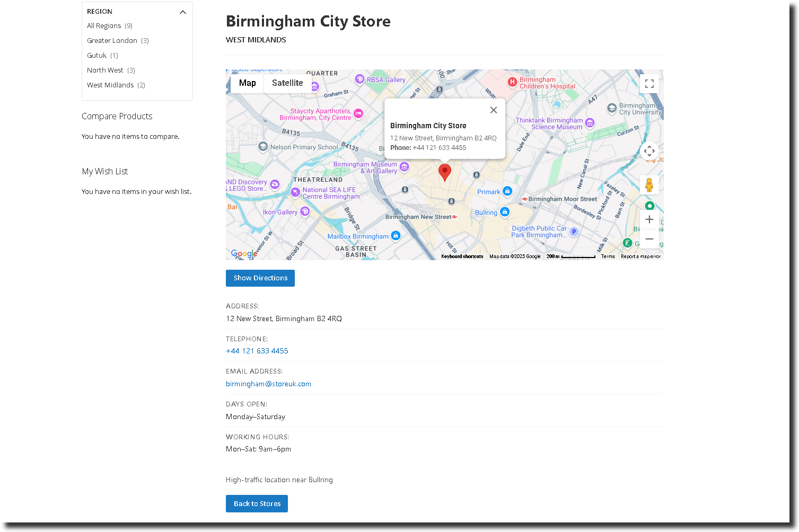799x532 pixels.
Task: Click the red store location pin
Action: (445, 172)
